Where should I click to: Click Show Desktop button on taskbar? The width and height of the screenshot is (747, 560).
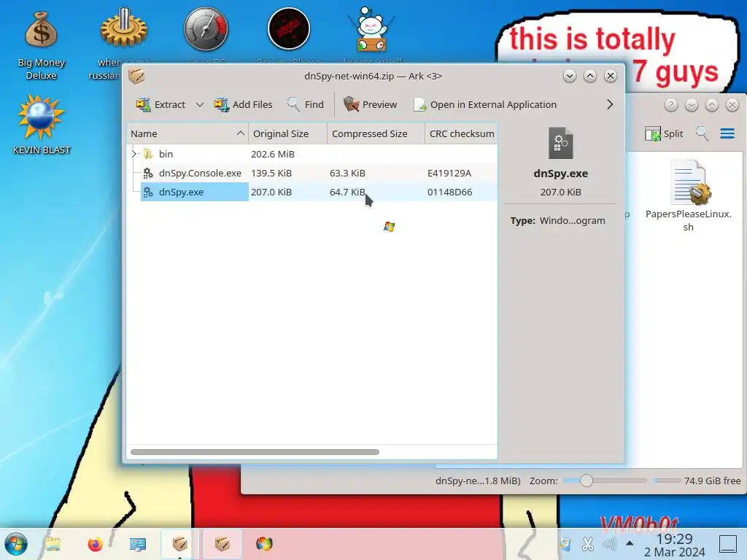click(x=727, y=543)
